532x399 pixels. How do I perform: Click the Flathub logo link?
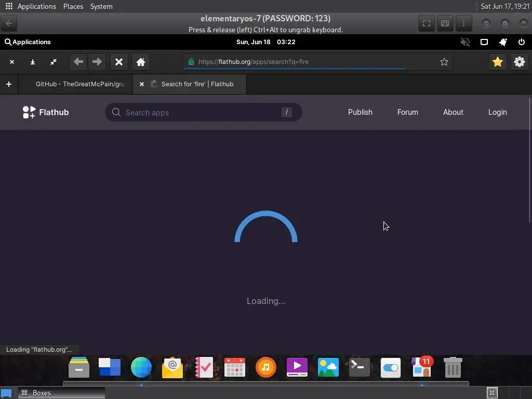coord(46,112)
